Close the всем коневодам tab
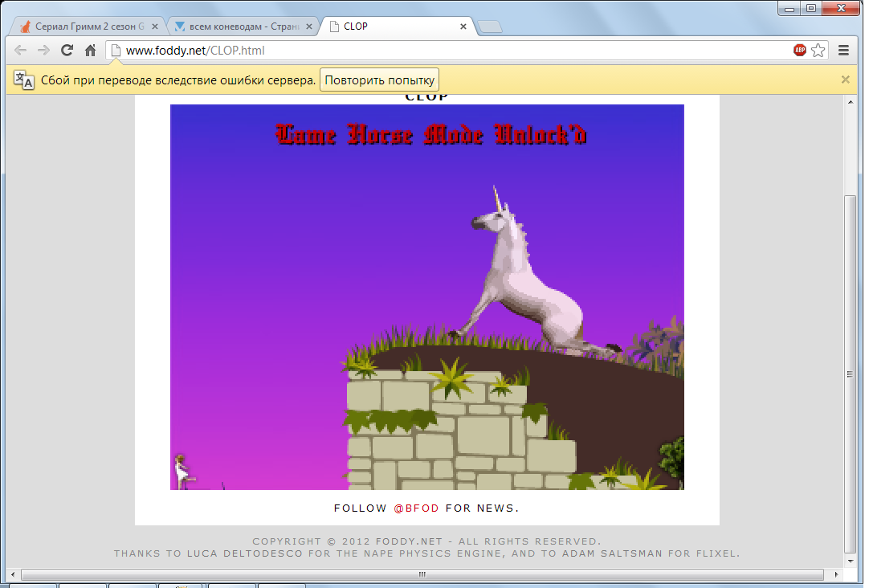 pyautogui.click(x=309, y=27)
